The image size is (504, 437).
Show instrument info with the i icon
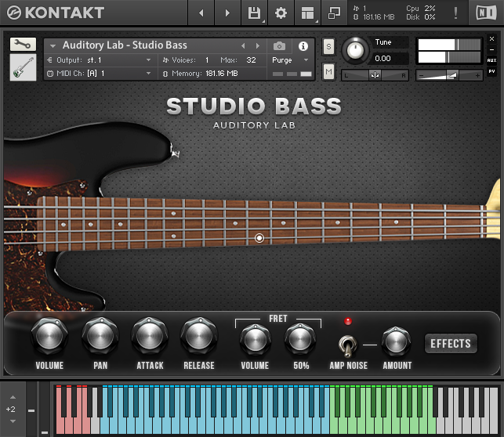[x=303, y=46]
